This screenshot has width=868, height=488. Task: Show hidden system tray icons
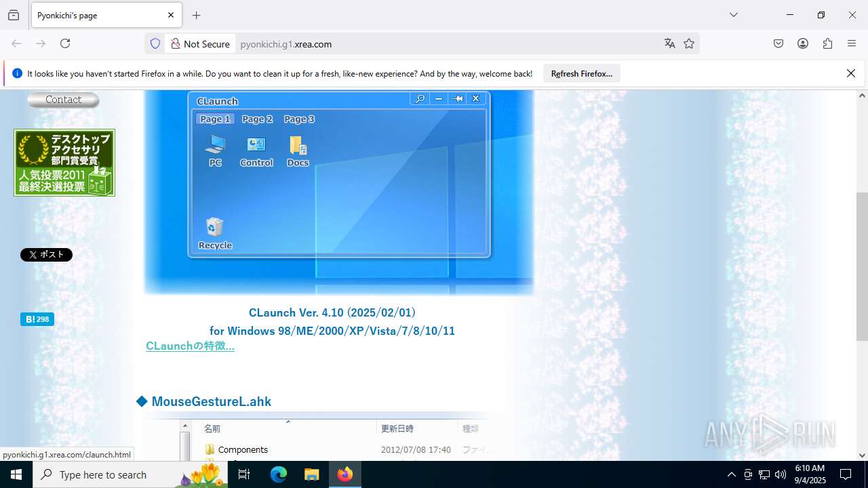pyautogui.click(x=731, y=474)
